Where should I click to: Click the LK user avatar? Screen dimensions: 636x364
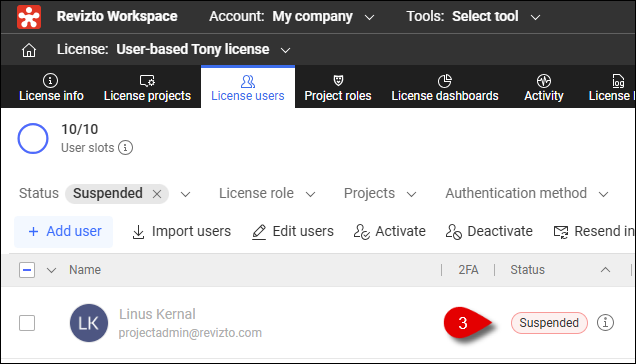[x=89, y=323]
